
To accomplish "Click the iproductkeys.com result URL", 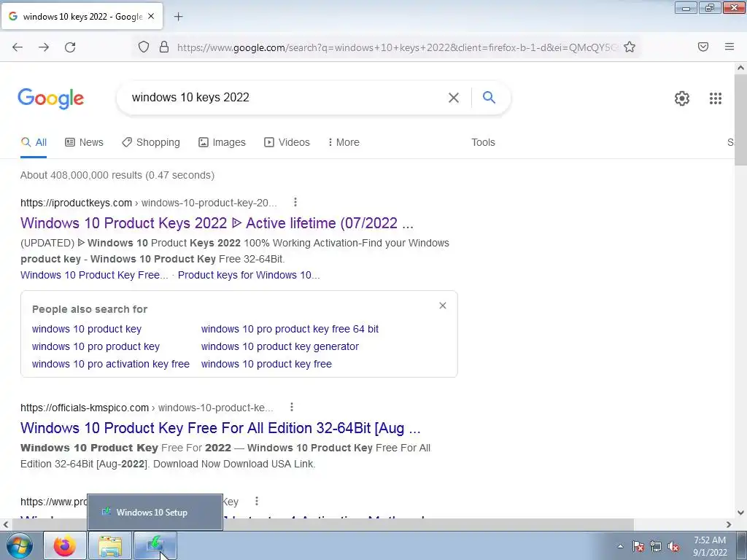I will tap(148, 203).
